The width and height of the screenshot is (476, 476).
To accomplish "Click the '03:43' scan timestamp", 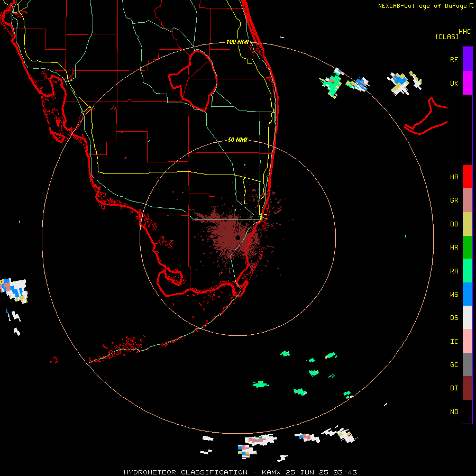I will [x=345, y=472].
